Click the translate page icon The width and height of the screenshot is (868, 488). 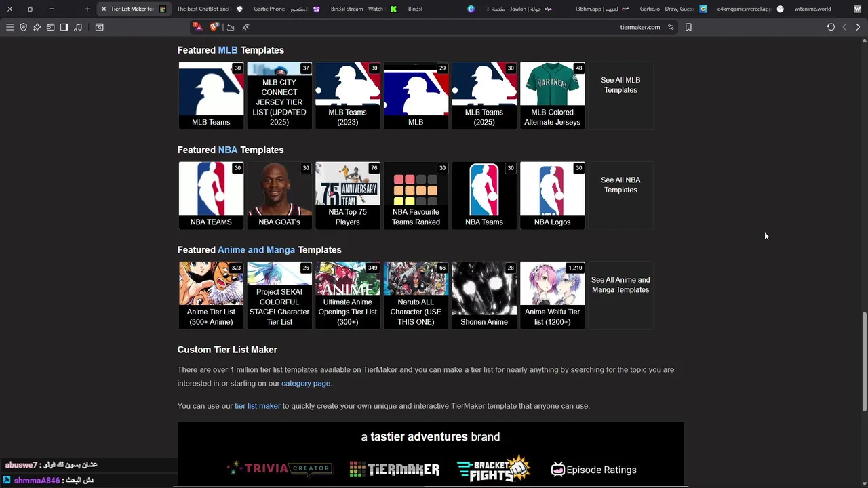click(245, 27)
